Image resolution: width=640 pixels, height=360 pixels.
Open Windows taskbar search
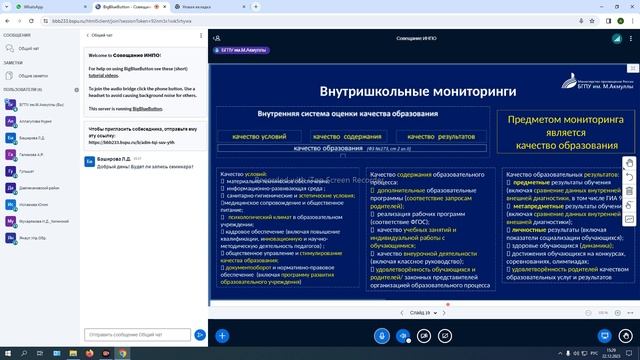pyautogui.click(x=24, y=353)
